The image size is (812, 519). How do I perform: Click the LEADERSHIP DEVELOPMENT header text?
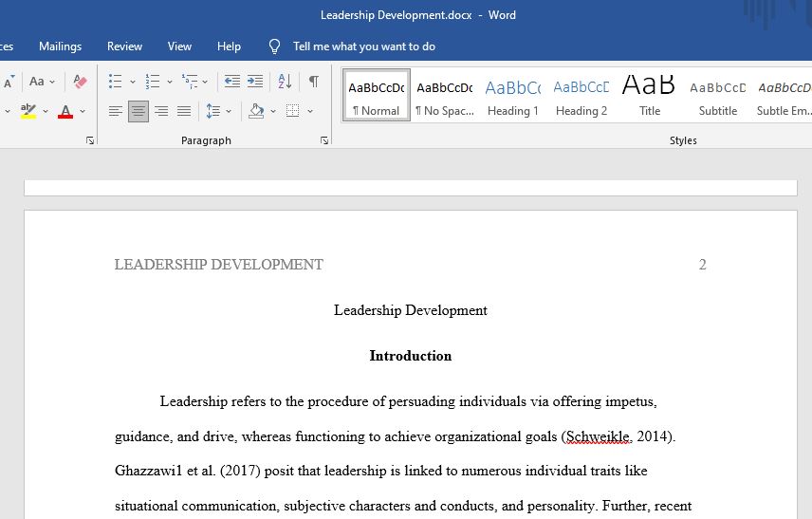[x=218, y=265]
